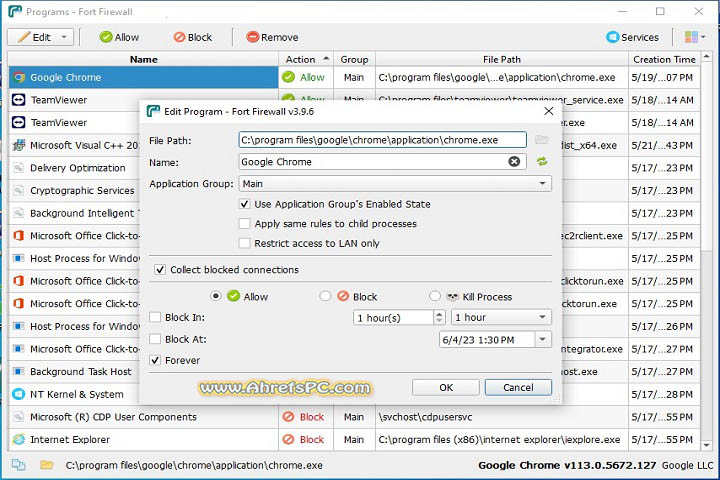
Task: Open the 1 hour preset dropdown
Action: point(501,317)
